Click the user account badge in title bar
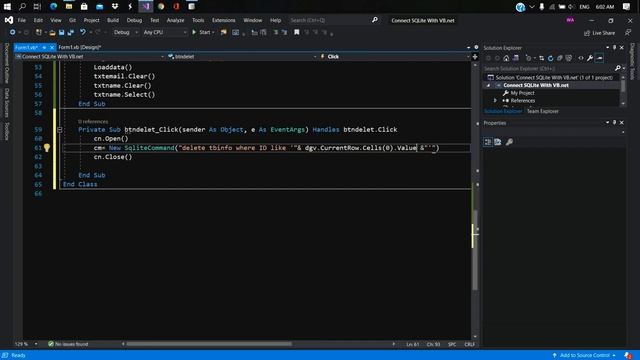This screenshot has width=640, height=360. [x=570, y=20]
